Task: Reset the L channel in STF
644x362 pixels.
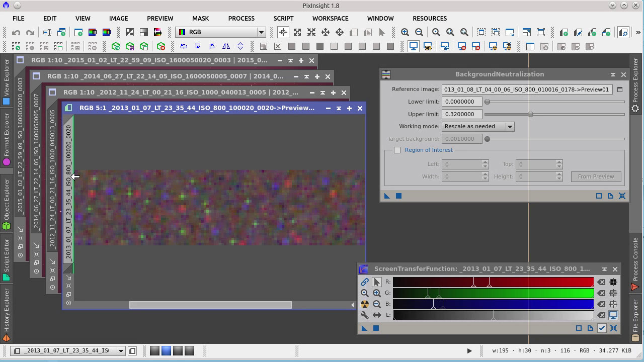Action: 601,315
